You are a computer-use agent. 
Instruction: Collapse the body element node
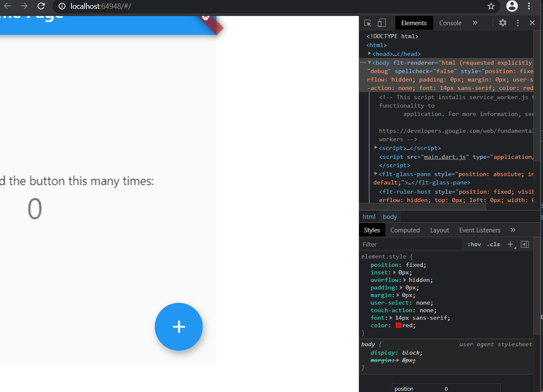click(369, 63)
